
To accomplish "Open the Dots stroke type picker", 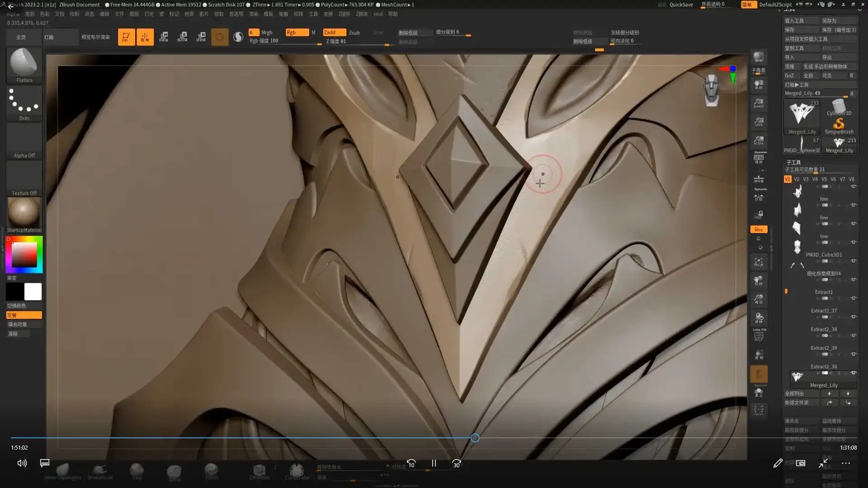I will pyautogui.click(x=24, y=103).
